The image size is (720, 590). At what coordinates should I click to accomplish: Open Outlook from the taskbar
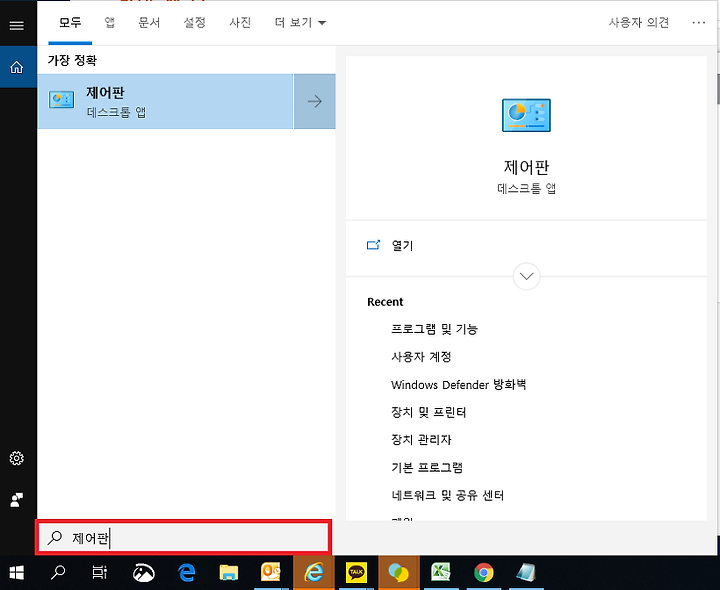click(x=271, y=573)
